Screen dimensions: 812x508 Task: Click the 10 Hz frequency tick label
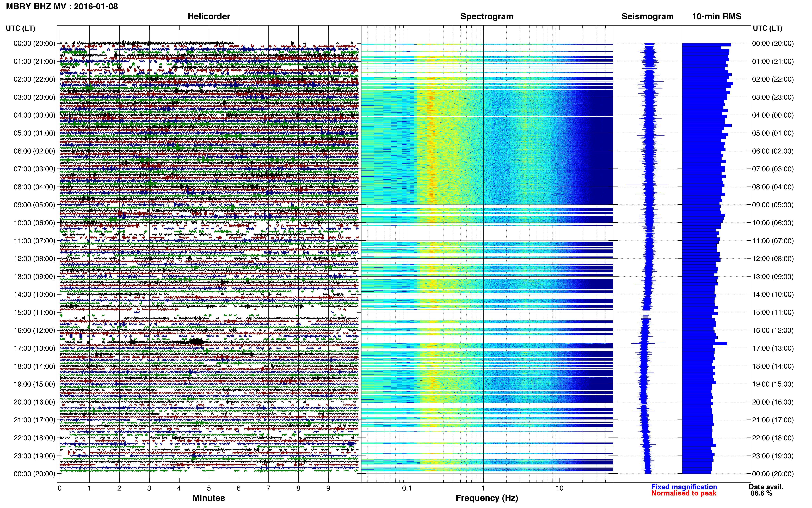coord(559,488)
